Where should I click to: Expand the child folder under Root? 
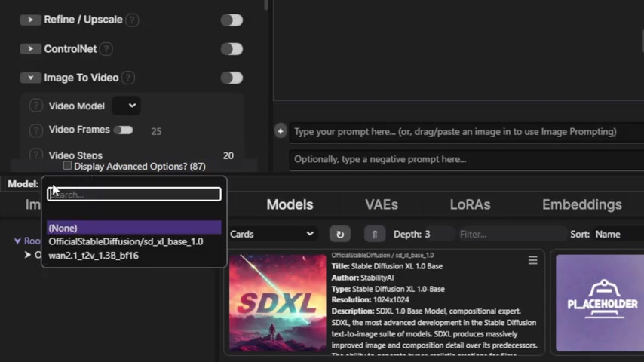(x=27, y=255)
